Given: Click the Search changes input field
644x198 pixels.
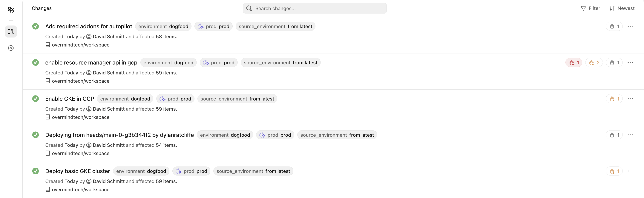Looking at the screenshot, I should [315, 8].
